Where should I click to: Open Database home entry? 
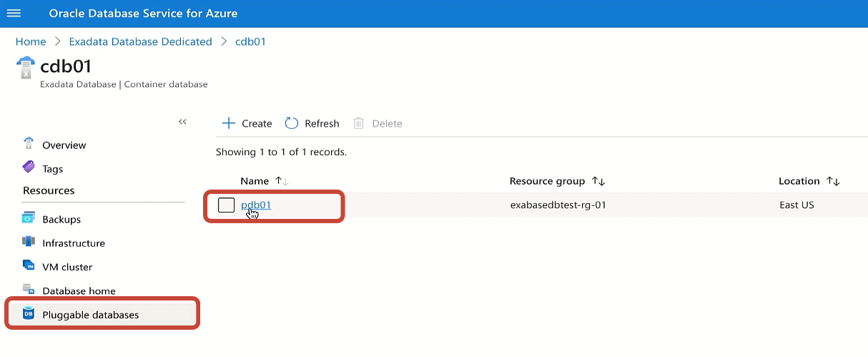[79, 291]
